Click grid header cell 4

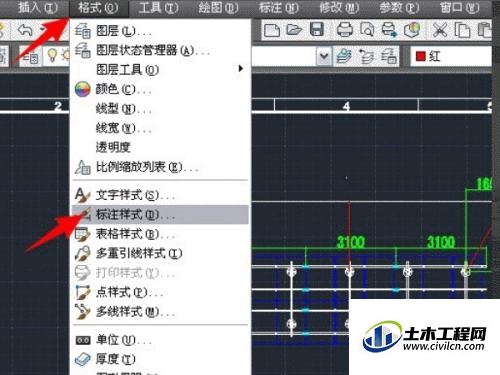tap(346, 106)
